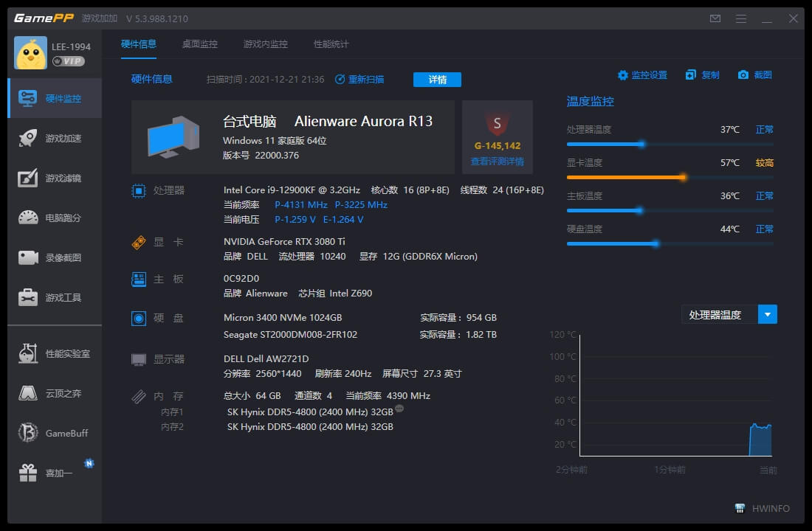Click DELL Dell AW2721D monitor name
The height and width of the screenshot is (531, 812).
tap(266, 358)
